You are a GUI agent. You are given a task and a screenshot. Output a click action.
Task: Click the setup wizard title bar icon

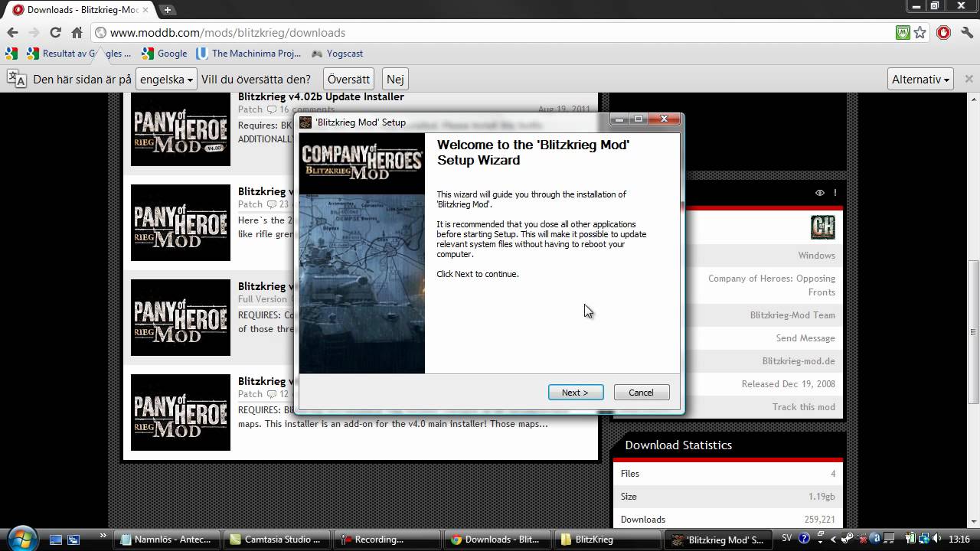pyautogui.click(x=305, y=122)
